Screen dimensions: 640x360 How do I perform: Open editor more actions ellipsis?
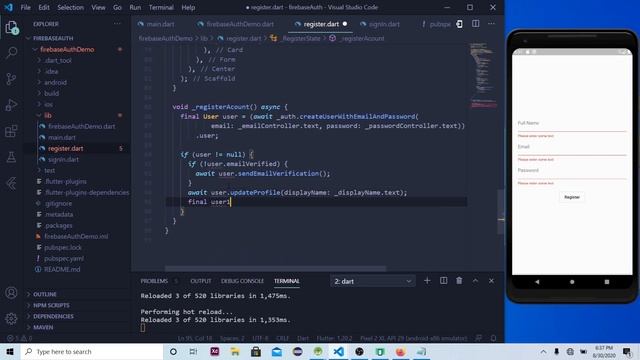click(491, 24)
